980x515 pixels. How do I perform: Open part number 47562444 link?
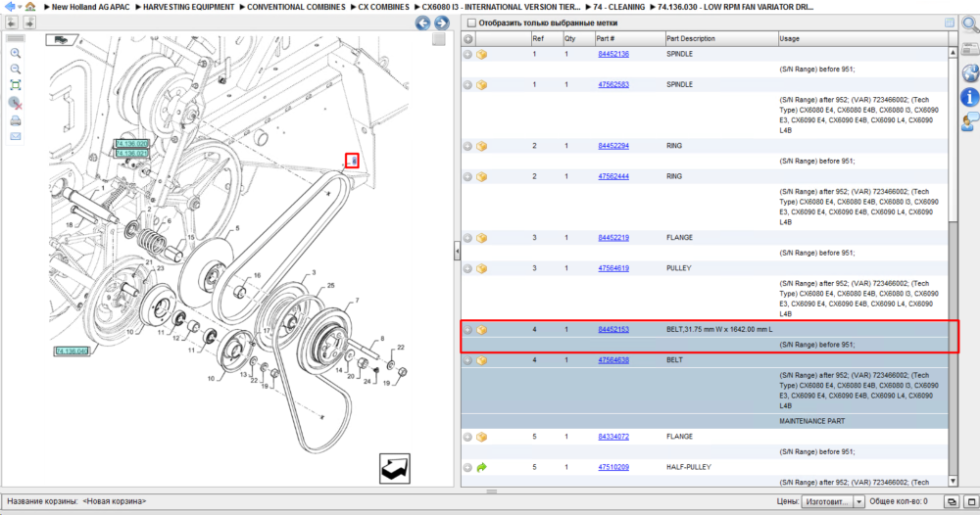[613, 176]
